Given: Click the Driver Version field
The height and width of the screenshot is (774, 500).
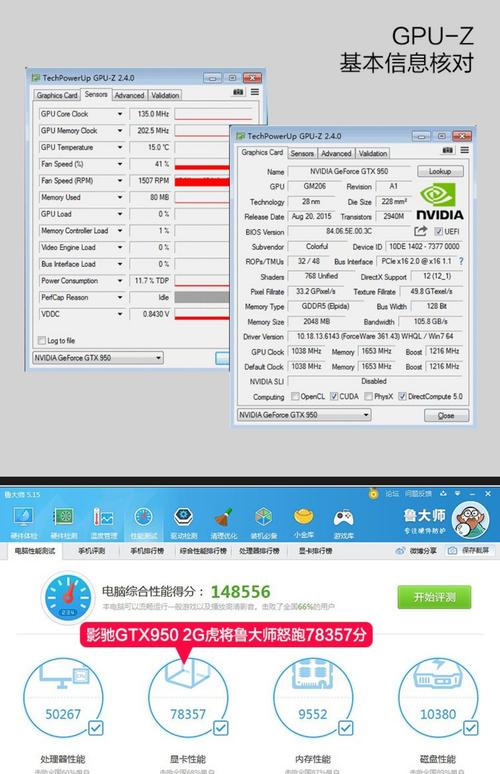Looking at the screenshot, I should [375, 336].
